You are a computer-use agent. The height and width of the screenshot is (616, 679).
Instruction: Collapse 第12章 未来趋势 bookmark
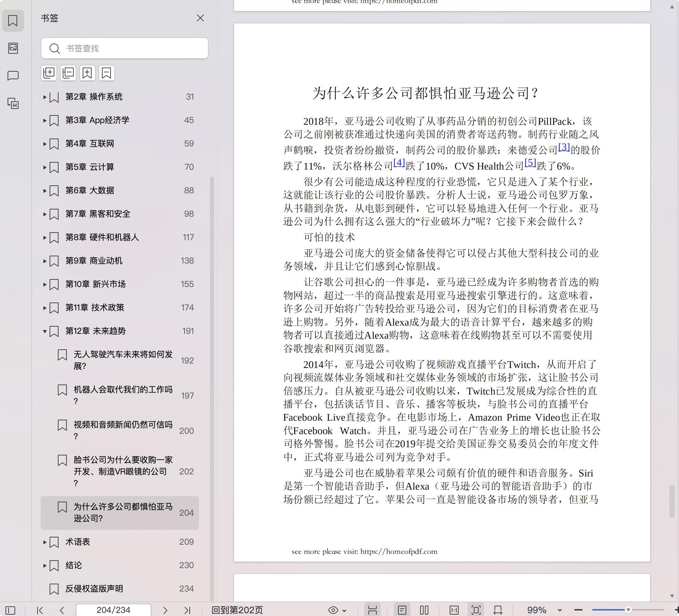coord(45,331)
